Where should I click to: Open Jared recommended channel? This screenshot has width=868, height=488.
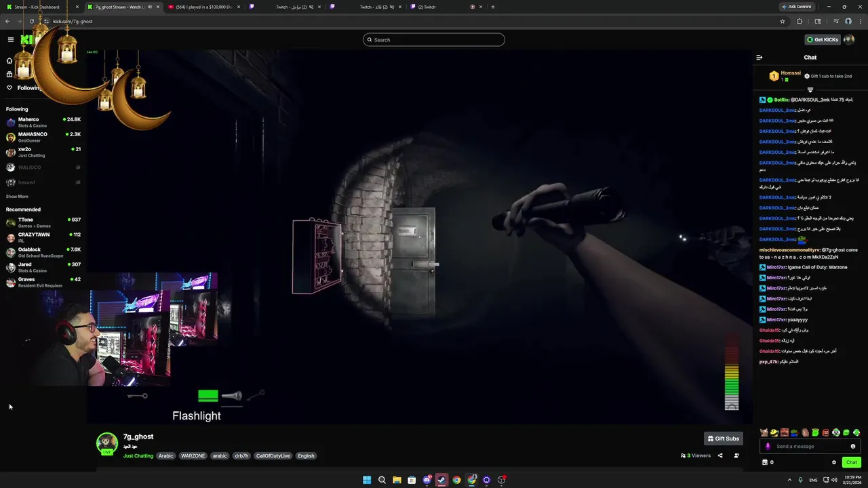coord(43,268)
